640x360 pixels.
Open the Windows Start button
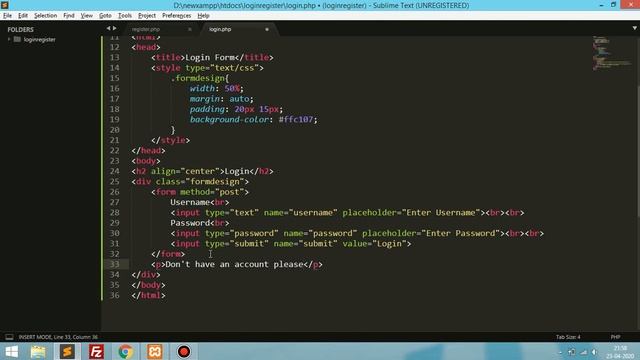click(11, 351)
